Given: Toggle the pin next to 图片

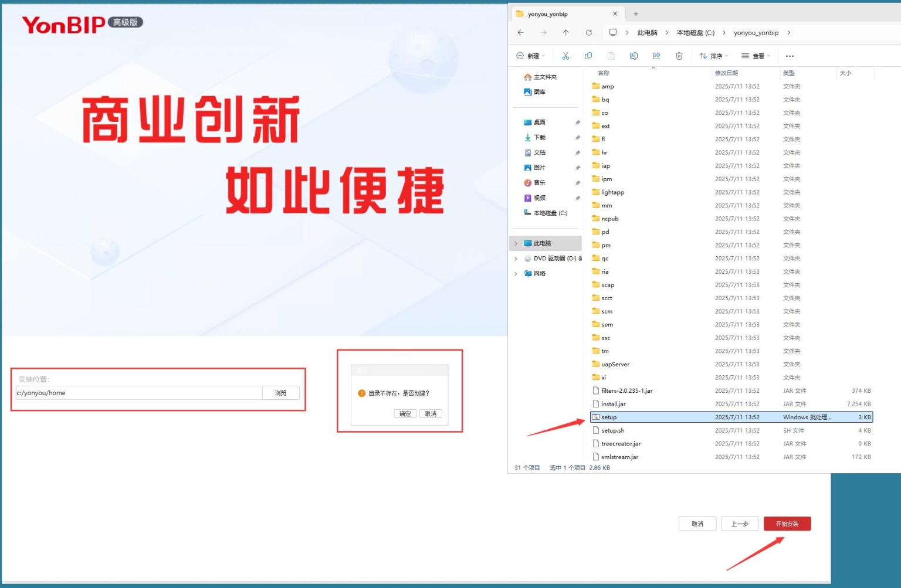Looking at the screenshot, I should click(x=578, y=167).
